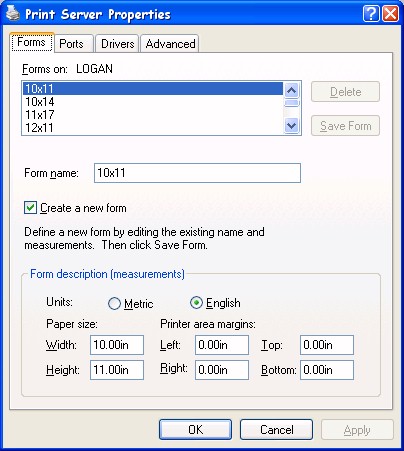Click the forms list scroll up arrow
The height and width of the screenshot is (451, 404).
pos(292,90)
